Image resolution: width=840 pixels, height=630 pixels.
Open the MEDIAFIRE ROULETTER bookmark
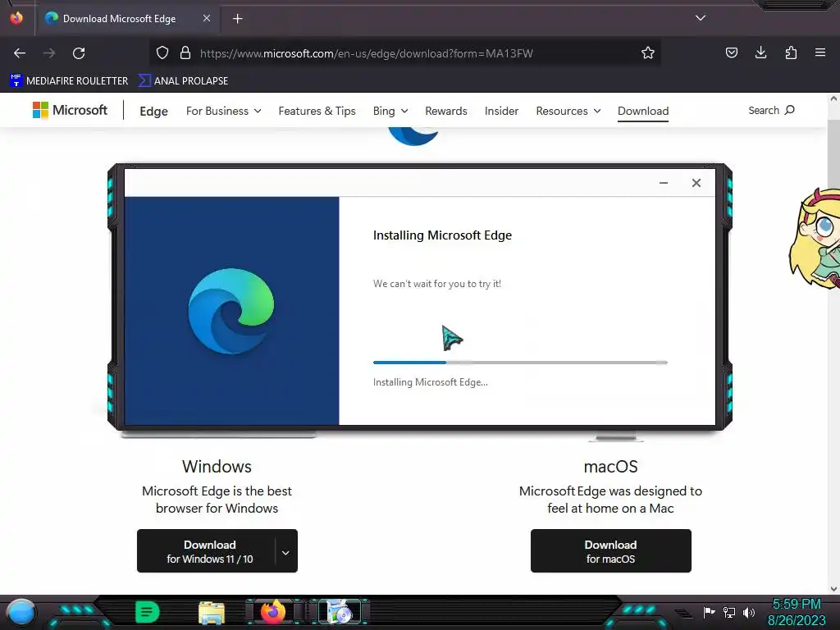coord(69,81)
